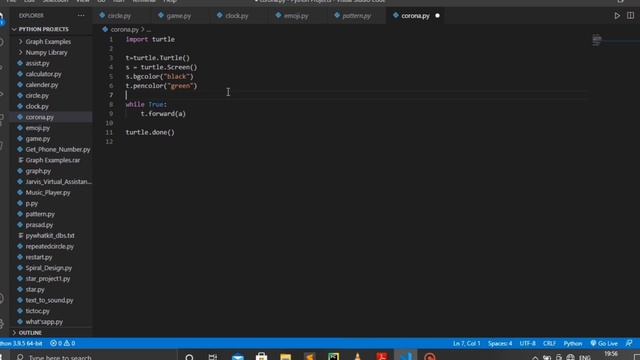
Task: Change end of line sequence CRLF
Action: tap(549, 343)
